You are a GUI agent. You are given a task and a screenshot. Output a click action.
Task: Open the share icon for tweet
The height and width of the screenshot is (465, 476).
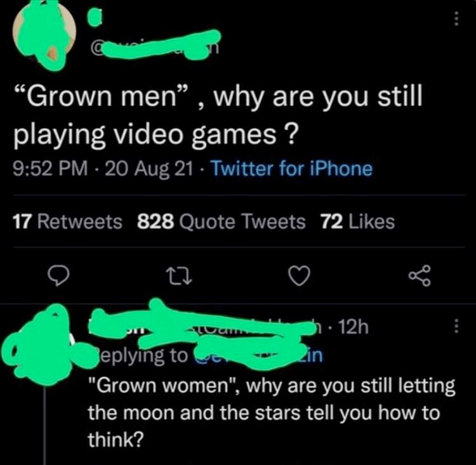coord(420,276)
